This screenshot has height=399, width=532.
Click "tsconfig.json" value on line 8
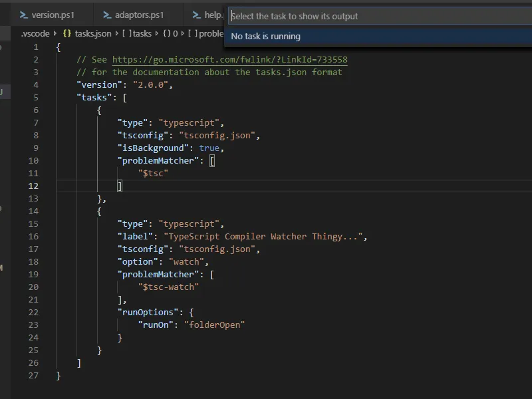[x=217, y=136]
